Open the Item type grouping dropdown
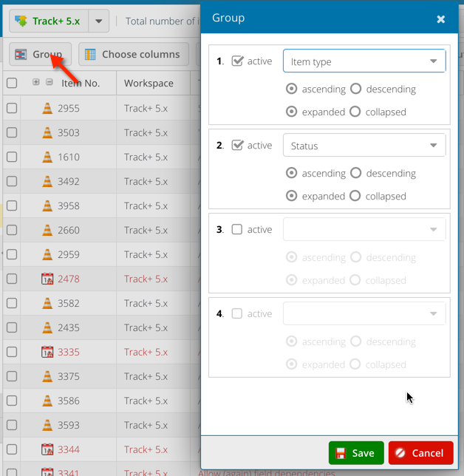 pos(433,61)
